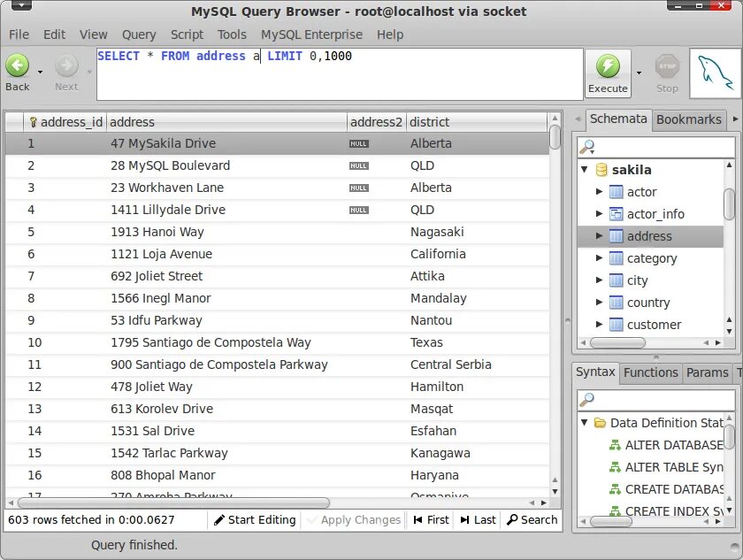Click the MySQL dolphin logo
Image resolution: width=743 pixels, height=560 pixels.
715,73
